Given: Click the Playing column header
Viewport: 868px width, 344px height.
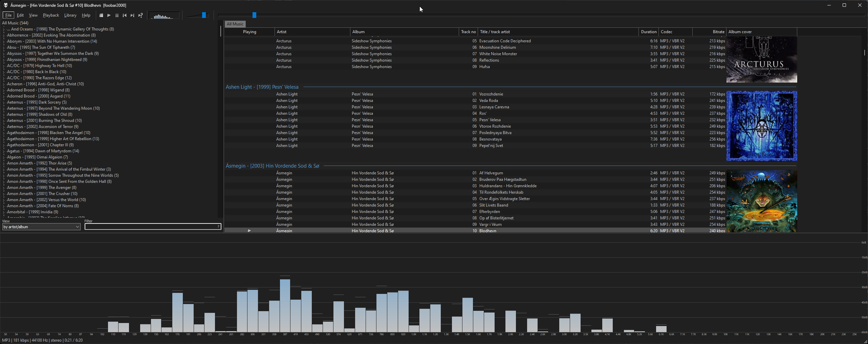Looking at the screenshot, I should click(249, 32).
